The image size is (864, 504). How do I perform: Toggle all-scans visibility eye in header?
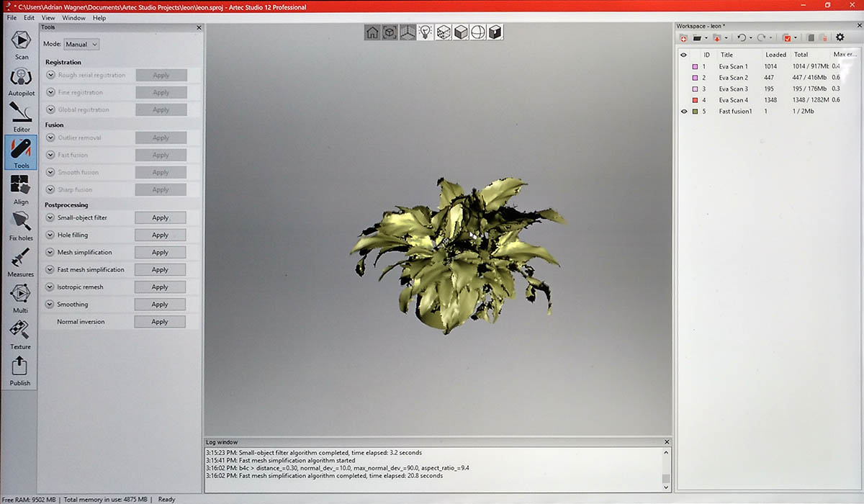click(684, 55)
